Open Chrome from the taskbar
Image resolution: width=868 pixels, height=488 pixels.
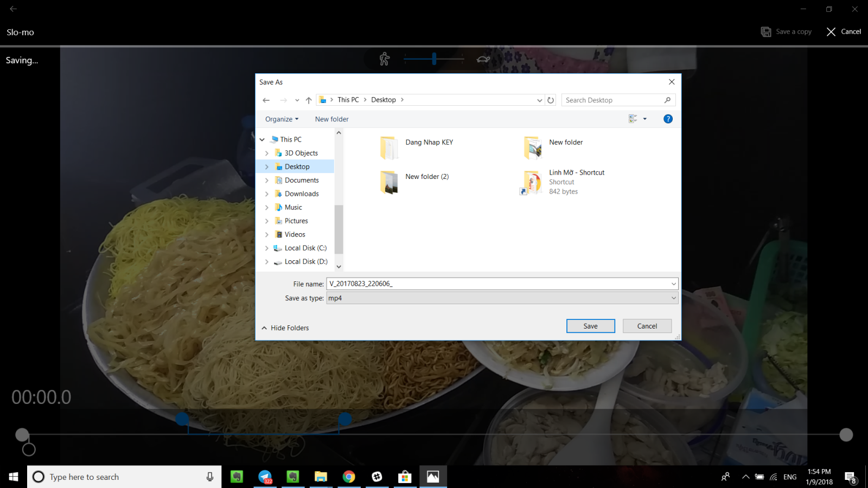pyautogui.click(x=349, y=477)
